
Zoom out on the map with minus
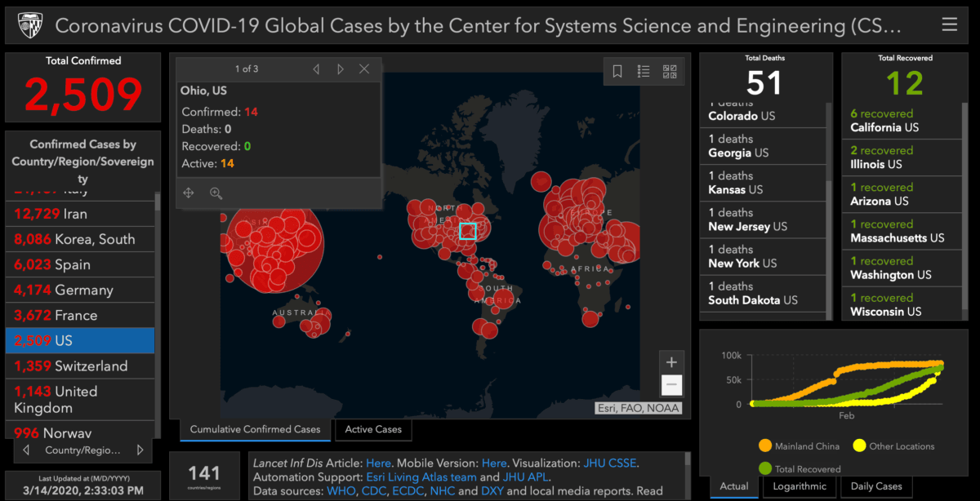coord(671,384)
